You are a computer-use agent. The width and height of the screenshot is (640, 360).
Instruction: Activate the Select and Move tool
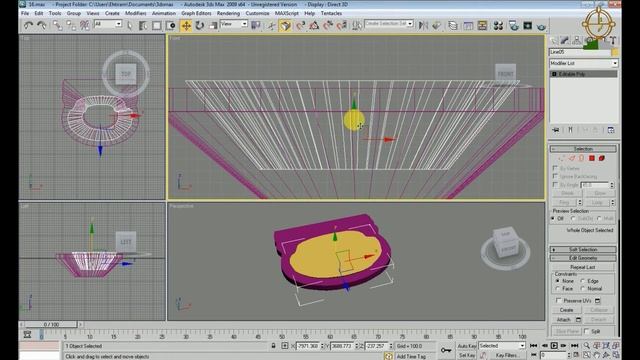pyautogui.click(x=186, y=26)
